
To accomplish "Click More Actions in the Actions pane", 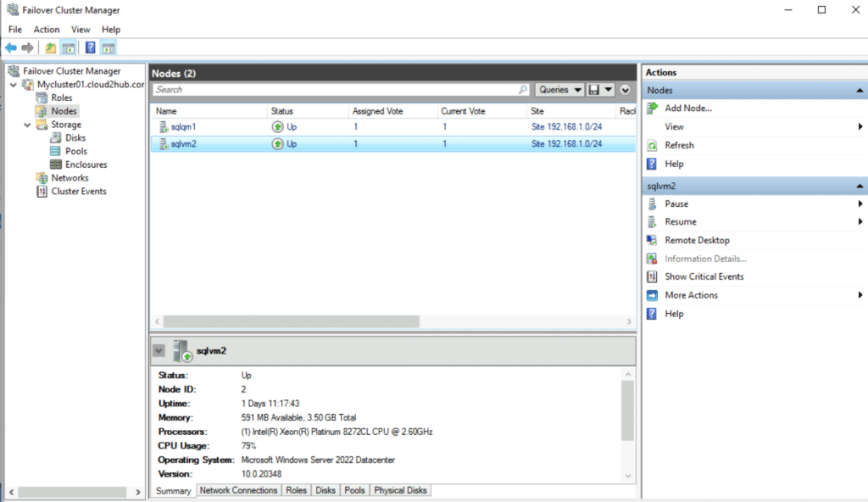I will [x=691, y=295].
